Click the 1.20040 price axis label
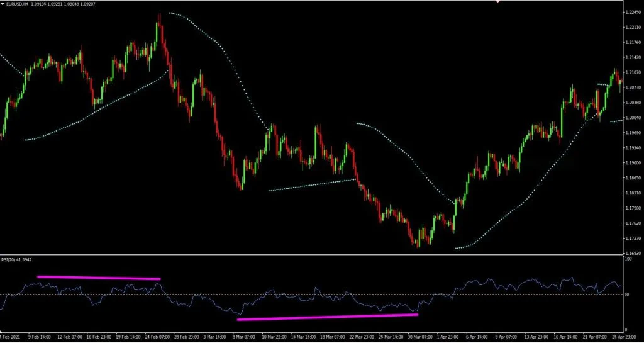The image size is (644, 343). coord(631,118)
